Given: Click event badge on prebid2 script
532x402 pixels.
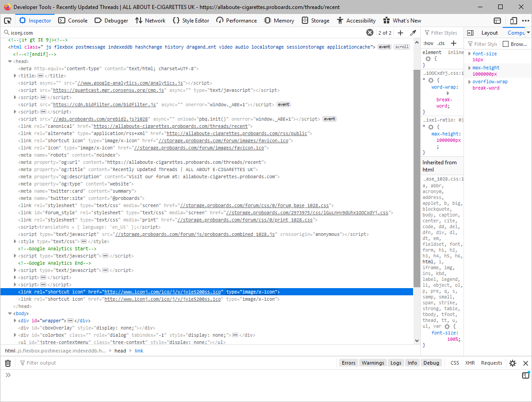Looking at the screenshot, I should (329, 119).
